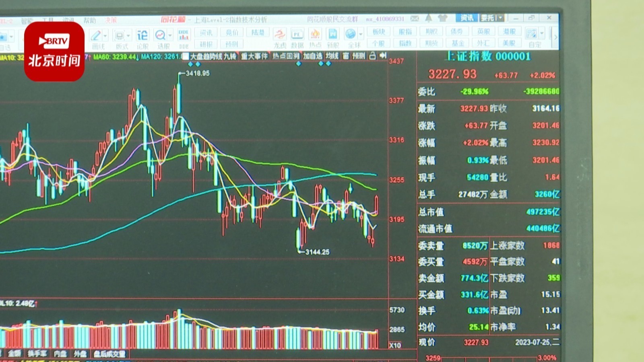Click the jump-to-end arrow icon on chart bar
This screenshot has height=362, width=644.
pos(383,55)
